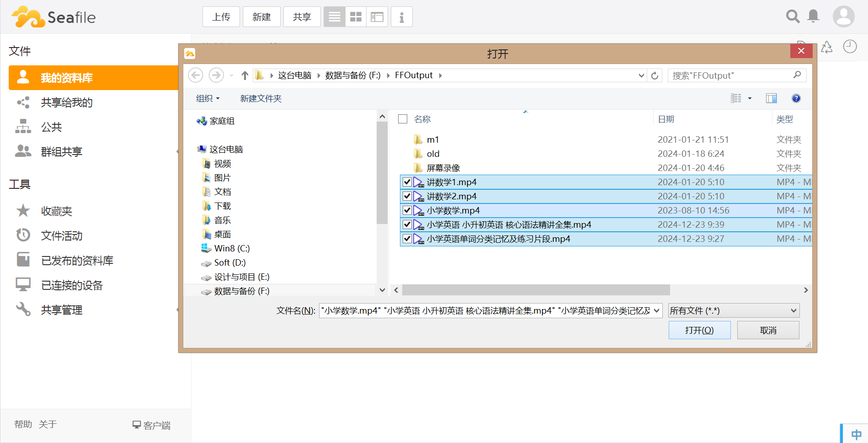Toggle the preview pane icon
The image size is (868, 443).
(x=771, y=98)
